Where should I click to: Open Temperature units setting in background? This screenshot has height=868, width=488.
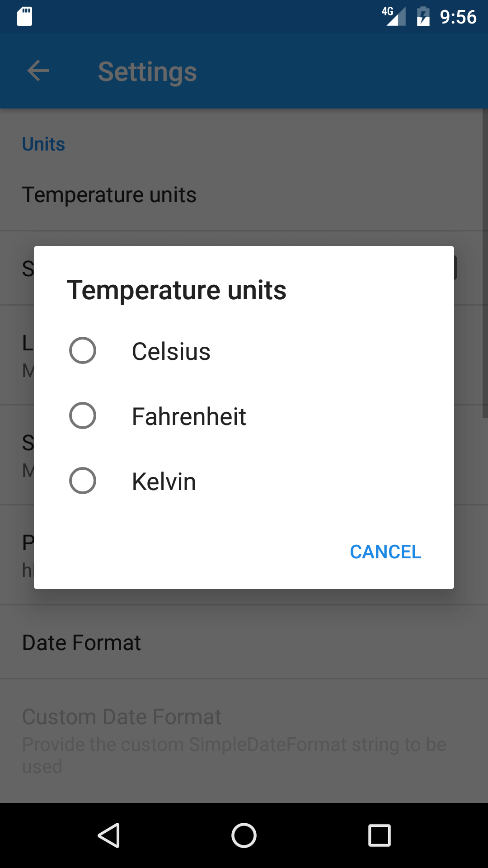click(x=109, y=195)
